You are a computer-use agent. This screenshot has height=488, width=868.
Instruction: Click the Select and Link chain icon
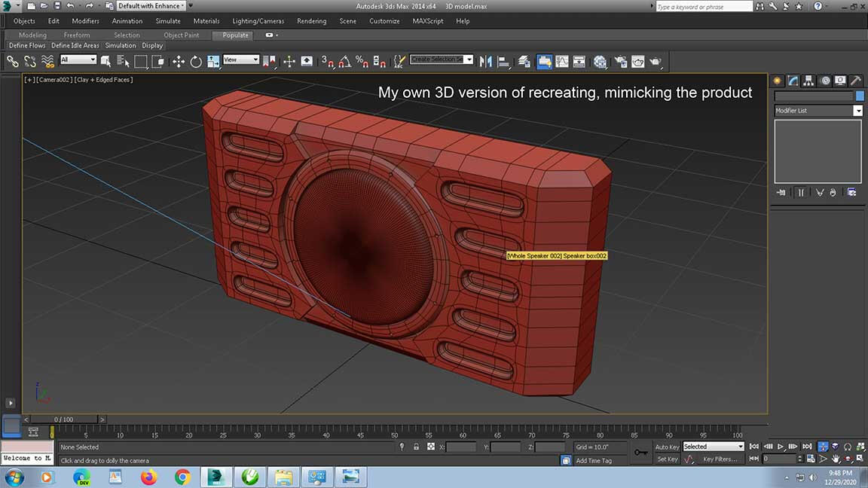pyautogui.click(x=13, y=61)
